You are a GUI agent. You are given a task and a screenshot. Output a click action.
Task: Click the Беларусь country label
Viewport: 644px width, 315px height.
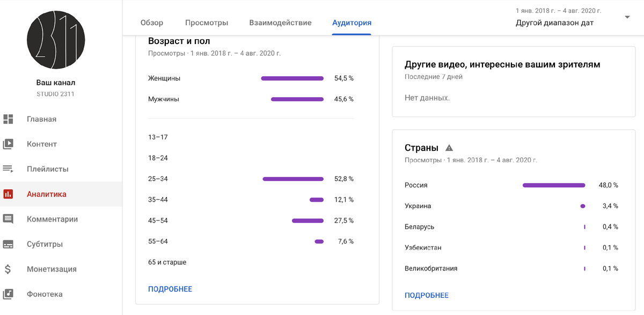coord(420,227)
